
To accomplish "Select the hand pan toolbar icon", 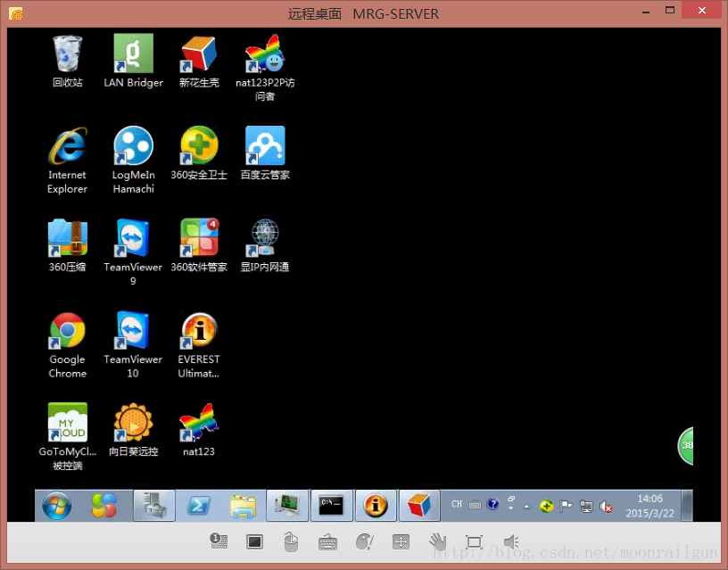I will 437,541.
